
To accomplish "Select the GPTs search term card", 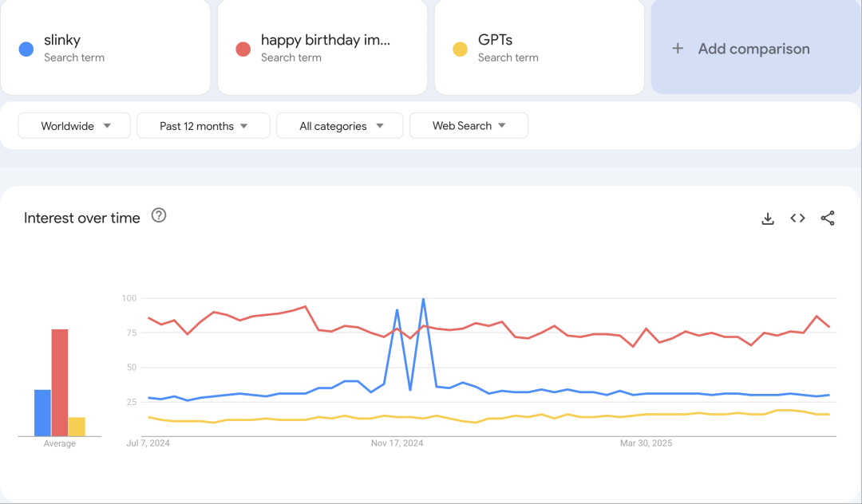I will (540, 48).
